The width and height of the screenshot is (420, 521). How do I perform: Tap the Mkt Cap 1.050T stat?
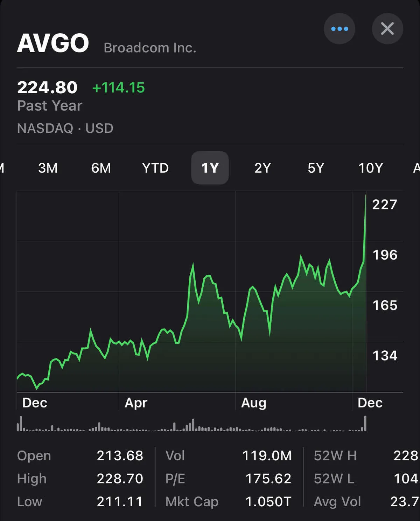268,502
